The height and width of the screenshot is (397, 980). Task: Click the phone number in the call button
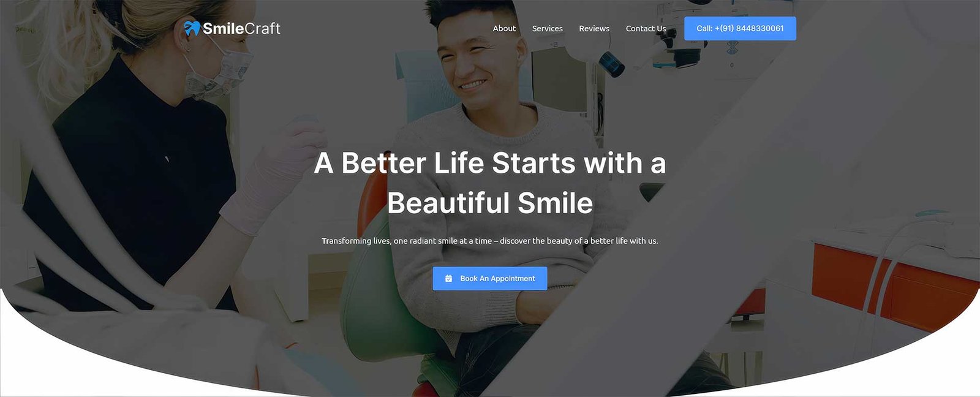749,28
